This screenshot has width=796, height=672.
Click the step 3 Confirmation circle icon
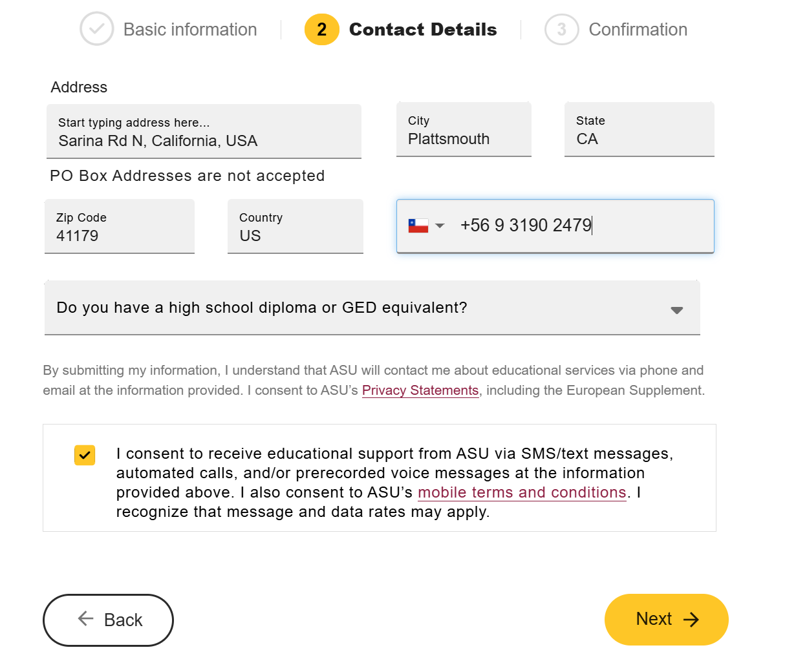pos(561,29)
